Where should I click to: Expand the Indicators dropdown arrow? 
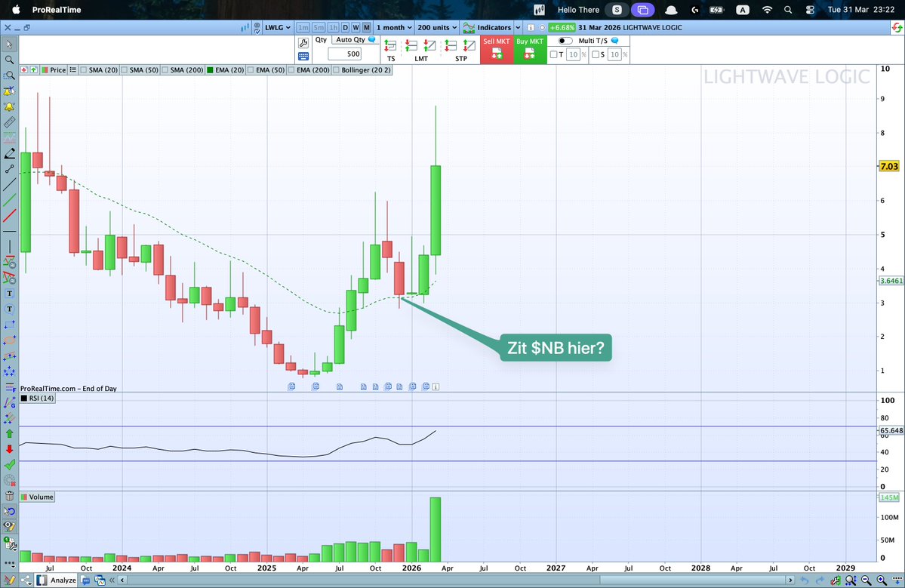tap(518, 27)
